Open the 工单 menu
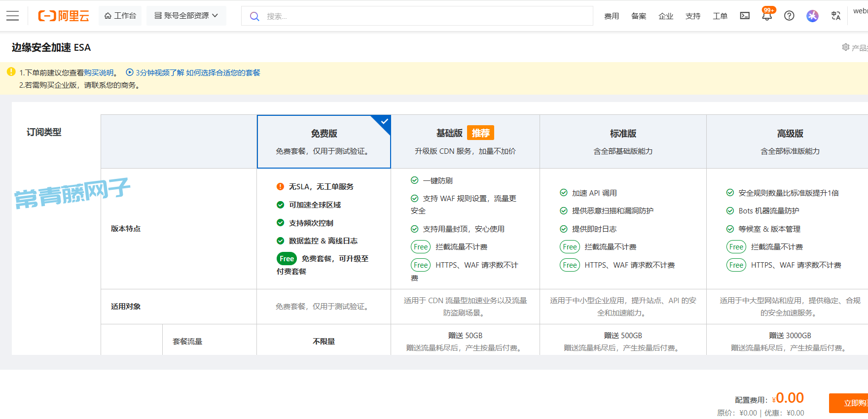 [x=720, y=16]
